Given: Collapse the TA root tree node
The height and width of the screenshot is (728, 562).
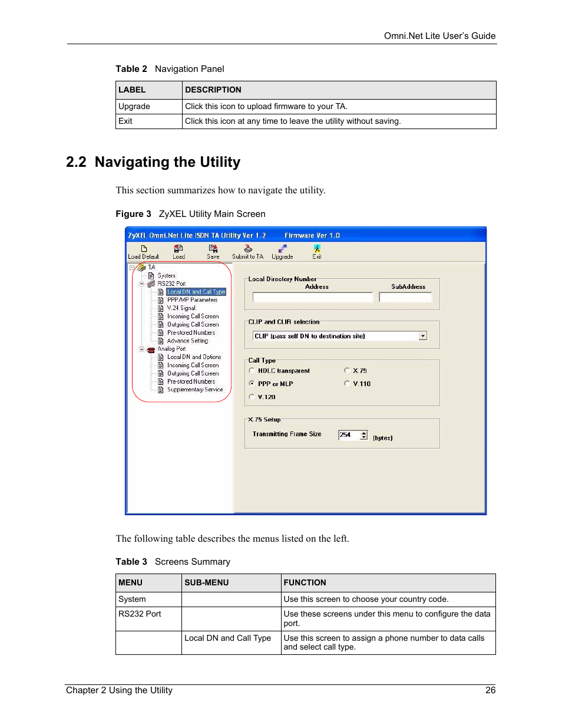Looking at the screenshot, I should [x=132, y=268].
